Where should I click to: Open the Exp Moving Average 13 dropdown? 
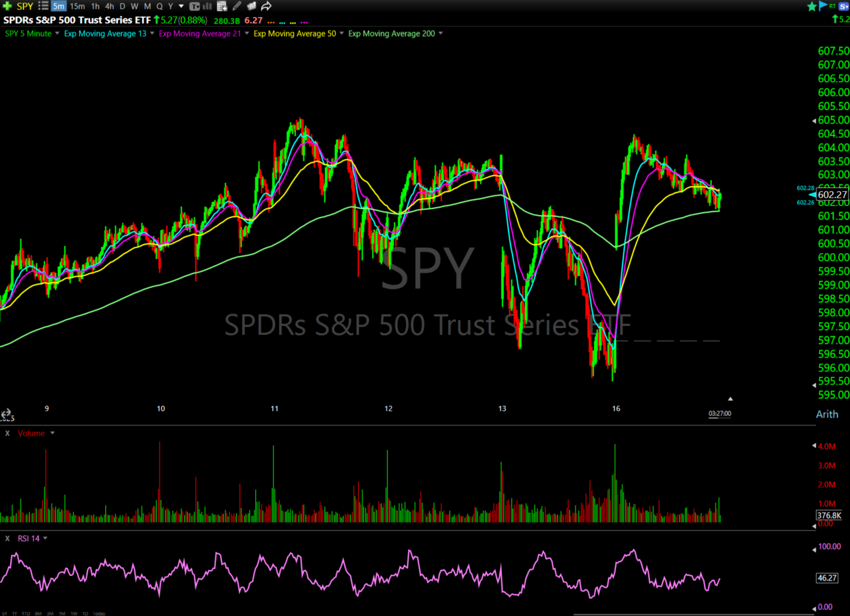click(152, 34)
